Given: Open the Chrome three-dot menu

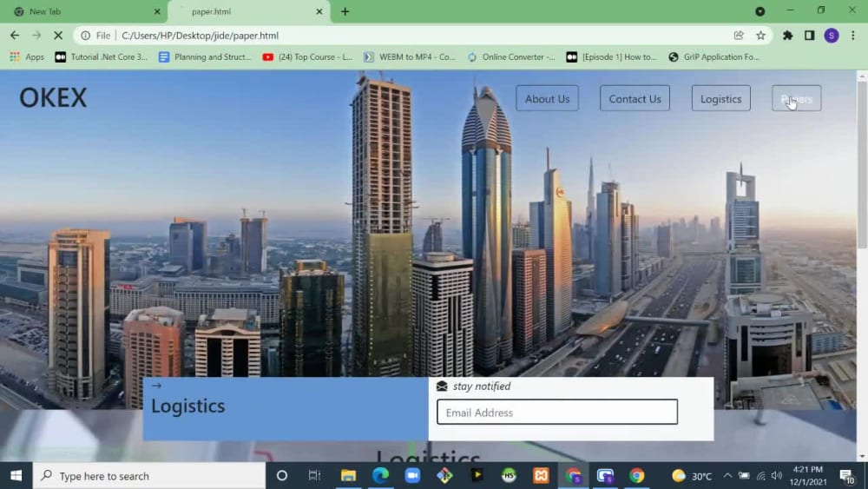Looking at the screenshot, I should pyautogui.click(x=853, y=36).
